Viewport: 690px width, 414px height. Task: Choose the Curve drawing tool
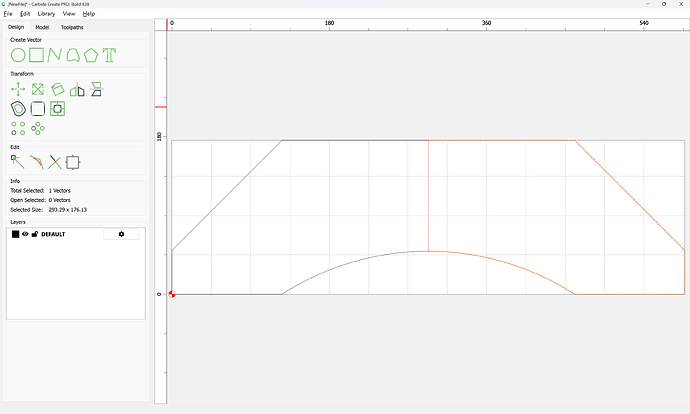[55, 55]
